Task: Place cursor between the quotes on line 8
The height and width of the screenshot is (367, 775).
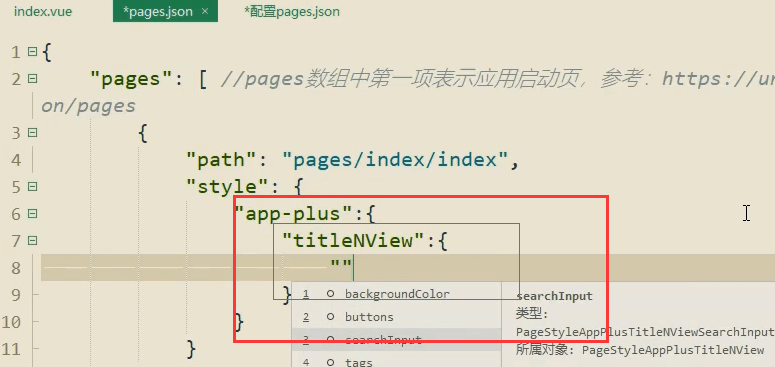Action: click(341, 267)
